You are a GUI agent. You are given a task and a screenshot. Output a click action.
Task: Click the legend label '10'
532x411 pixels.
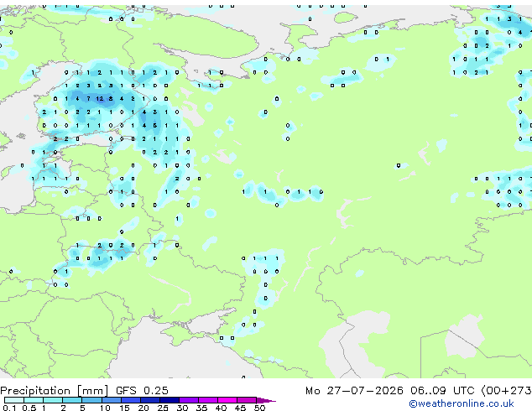click(105, 408)
